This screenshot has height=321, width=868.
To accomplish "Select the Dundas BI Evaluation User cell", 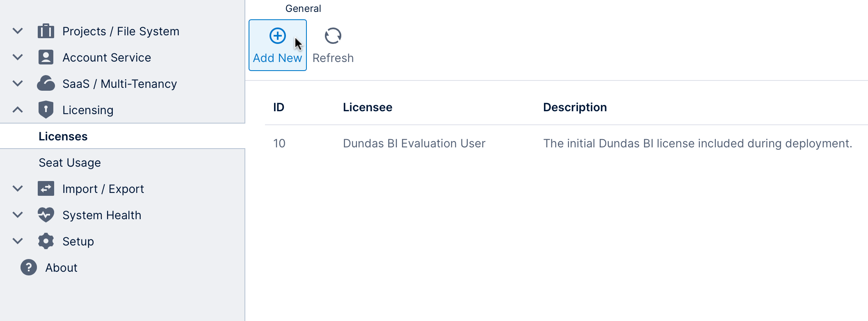I will [x=414, y=143].
